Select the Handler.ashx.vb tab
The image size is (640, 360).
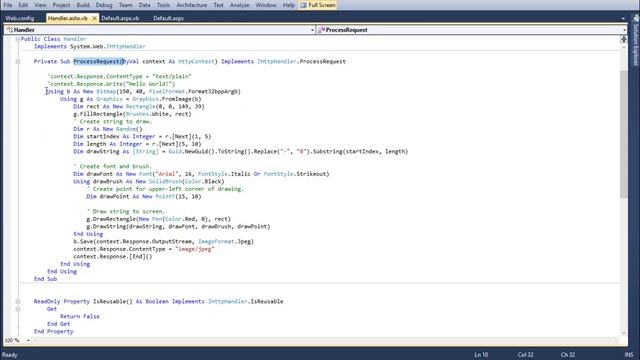click(67, 18)
